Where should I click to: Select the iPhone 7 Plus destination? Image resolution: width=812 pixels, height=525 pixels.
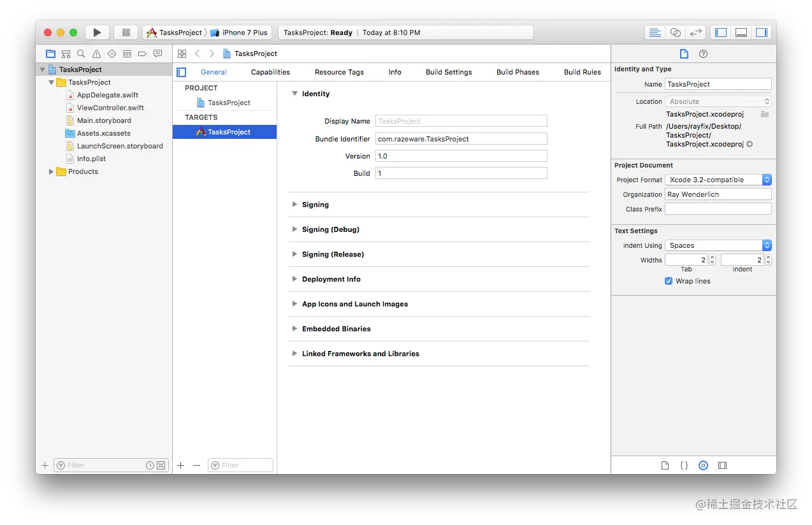(240, 32)
